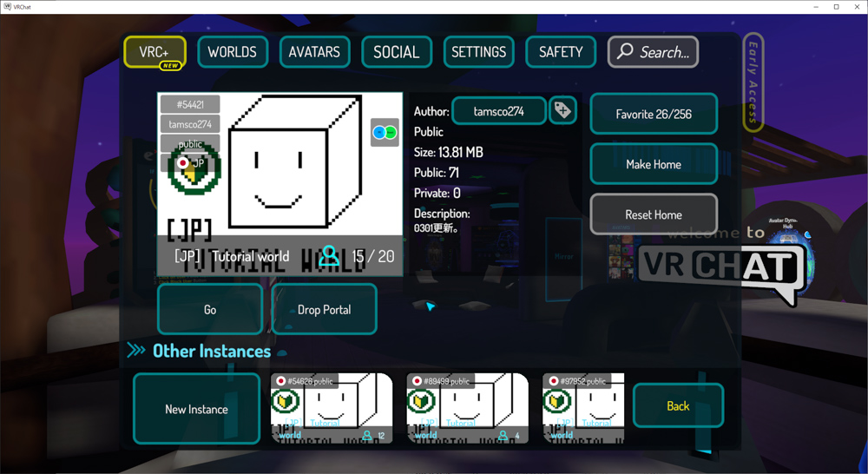Screen dimensions: 868x474
Task: Click the JP flag region tag
Action: (x=190, y=163)
